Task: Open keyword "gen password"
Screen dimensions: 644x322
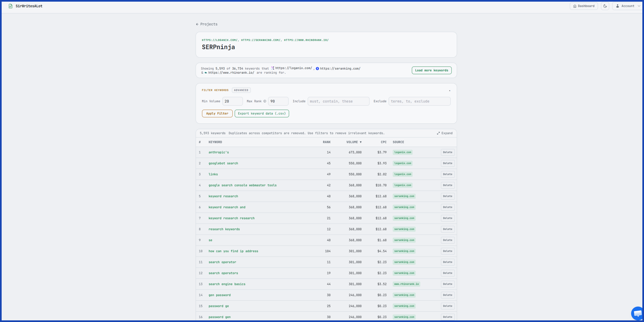Action: coord(219,295)
